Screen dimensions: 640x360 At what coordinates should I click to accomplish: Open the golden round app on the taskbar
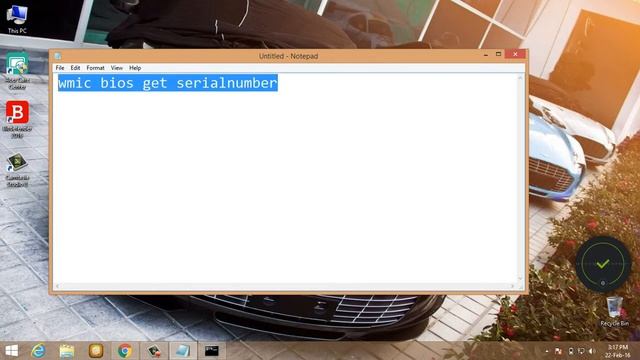point(96,351)
